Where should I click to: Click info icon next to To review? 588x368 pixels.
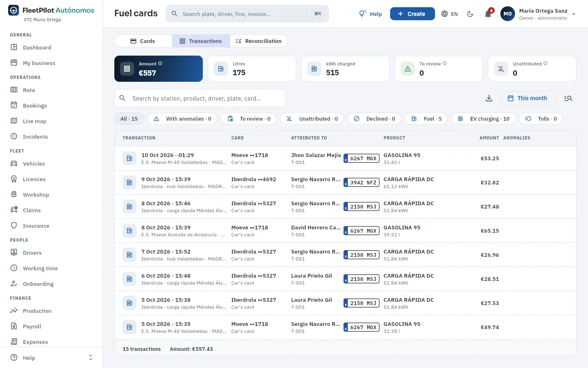pos(445,63)
